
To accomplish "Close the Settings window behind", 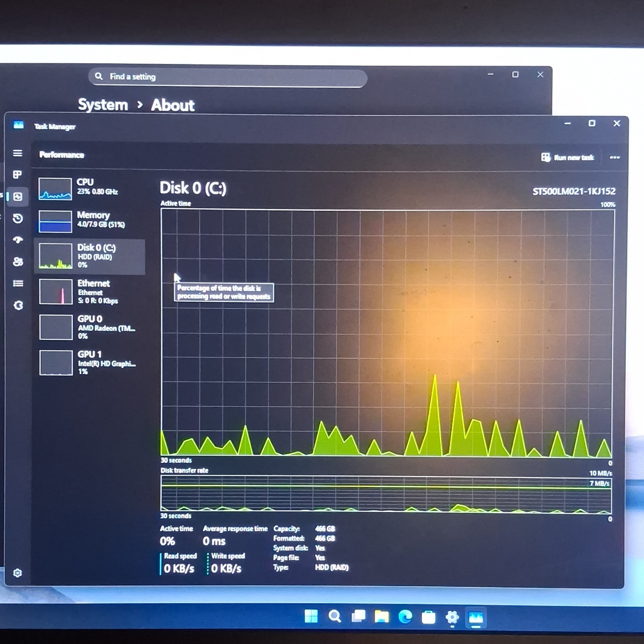I will tap(540, 75).
